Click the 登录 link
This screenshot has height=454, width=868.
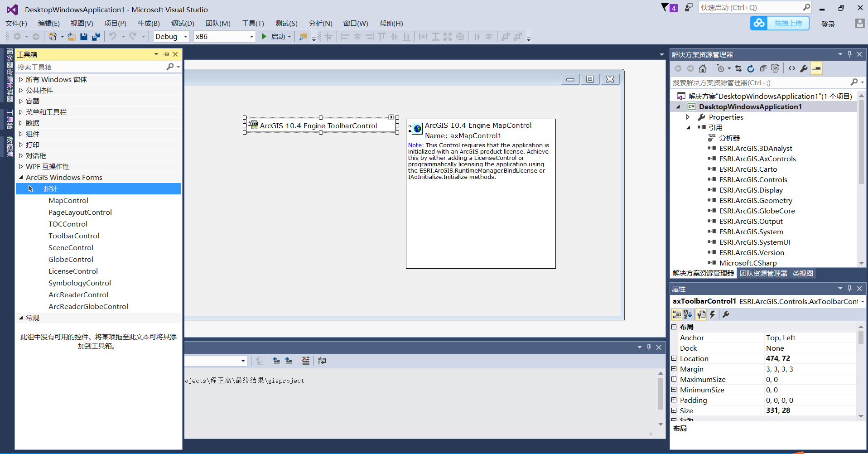[828, 24]
